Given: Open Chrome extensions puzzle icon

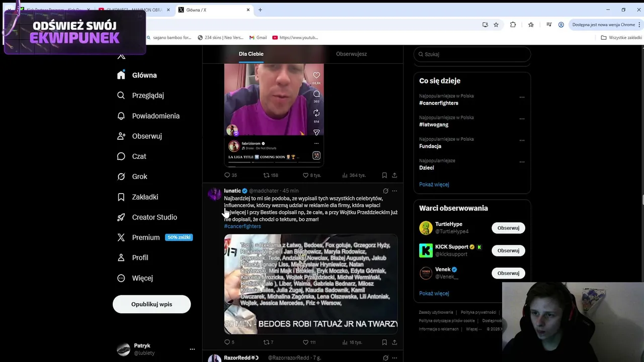Looking at the screenshot, I should tap(513, 25).
